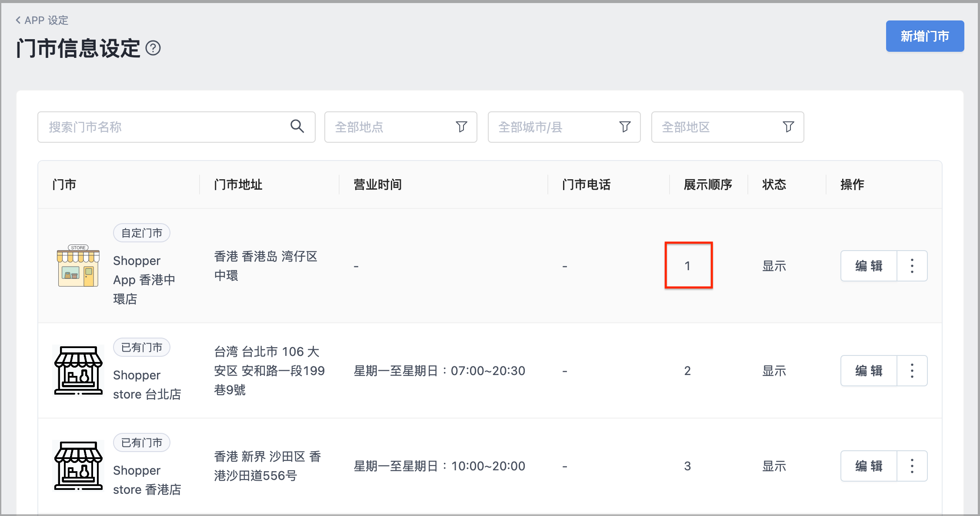Click the 自定门市 tag

point(142,233)
